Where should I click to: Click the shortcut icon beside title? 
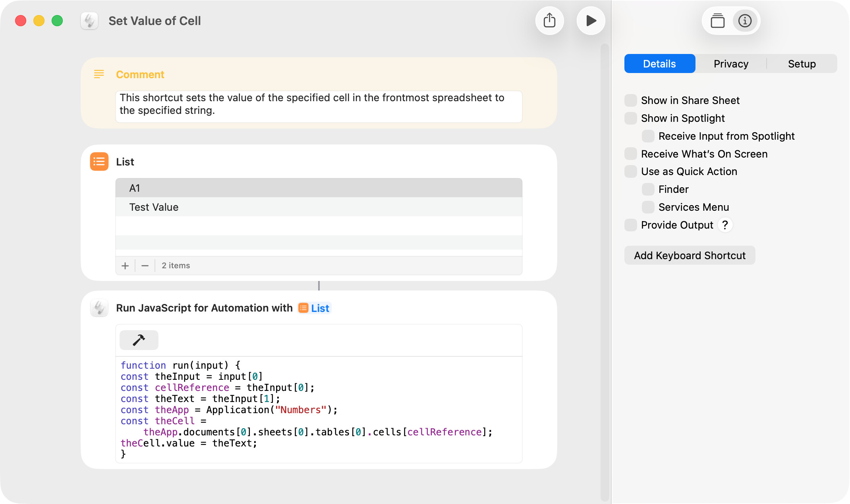[x=89, y=21]
